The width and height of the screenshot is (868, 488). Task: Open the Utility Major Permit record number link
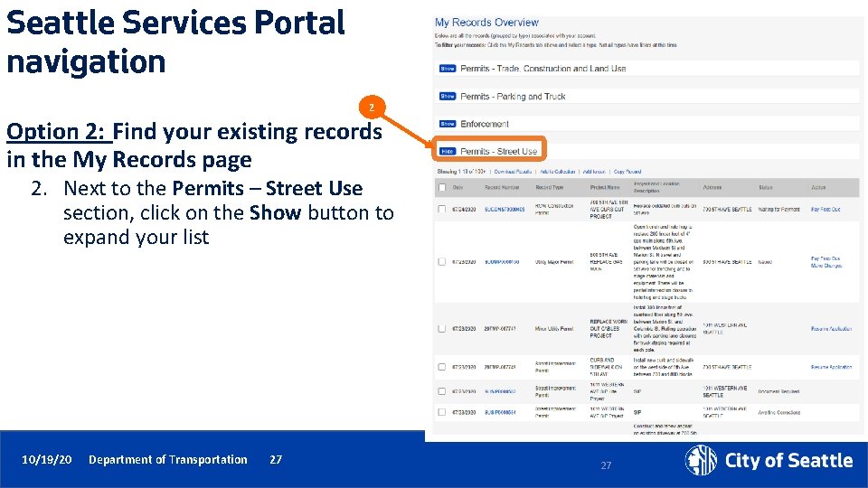click(x=502, y=262)
